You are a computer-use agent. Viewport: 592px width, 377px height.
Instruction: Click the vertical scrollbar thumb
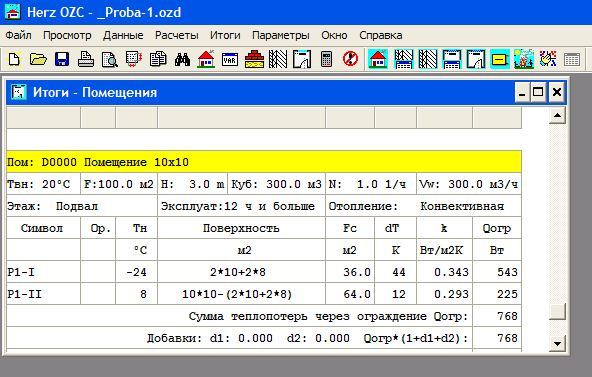point(557,312)
